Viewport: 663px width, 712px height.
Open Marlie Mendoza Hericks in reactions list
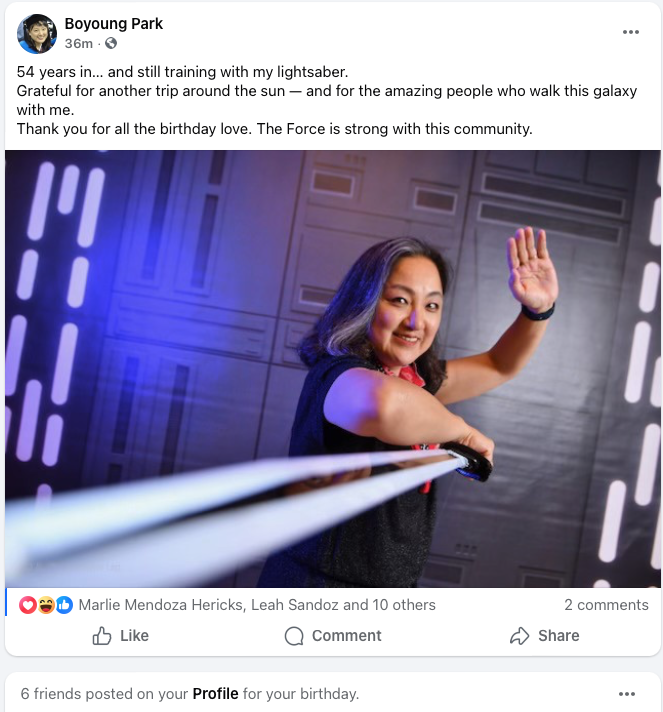pos(161,605)
